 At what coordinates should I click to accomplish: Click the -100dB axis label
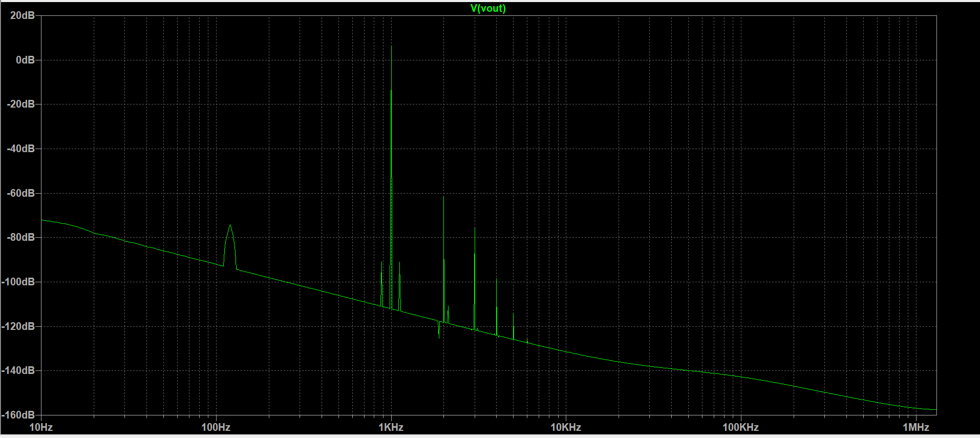pos(18,282)
